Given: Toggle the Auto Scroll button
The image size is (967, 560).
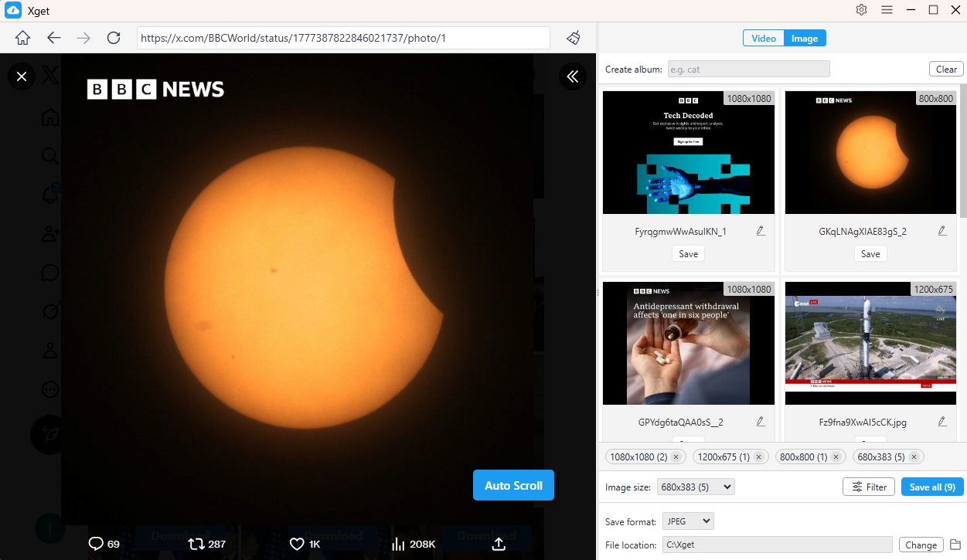Looking at the screenshot, I should pyautogui.click(x=513, y=485).
